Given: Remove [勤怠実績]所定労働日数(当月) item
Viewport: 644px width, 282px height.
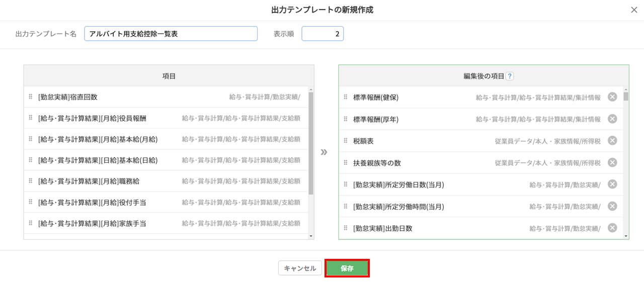Looking at the screenshot, I should [x=612, y=184].
